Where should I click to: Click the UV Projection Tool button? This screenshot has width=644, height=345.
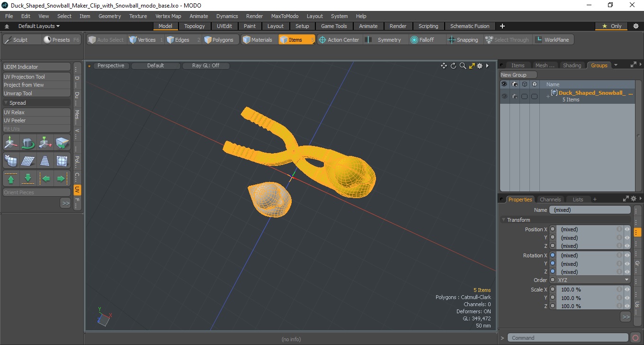click(x=36, y=77)
